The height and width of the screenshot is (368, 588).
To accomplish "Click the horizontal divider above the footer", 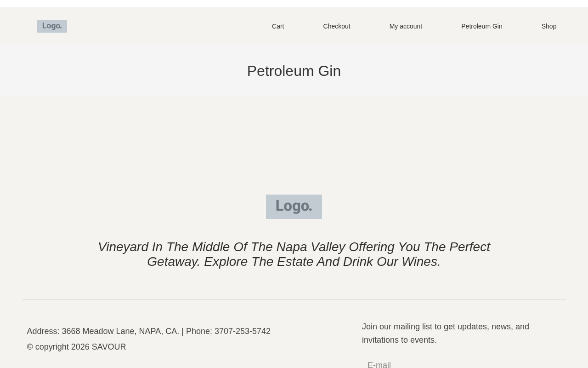I will click(294, 299).
